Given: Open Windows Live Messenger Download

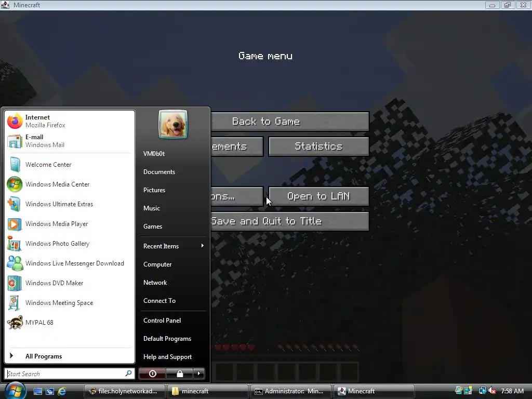Looking at the screenshot, I should 70,263.
